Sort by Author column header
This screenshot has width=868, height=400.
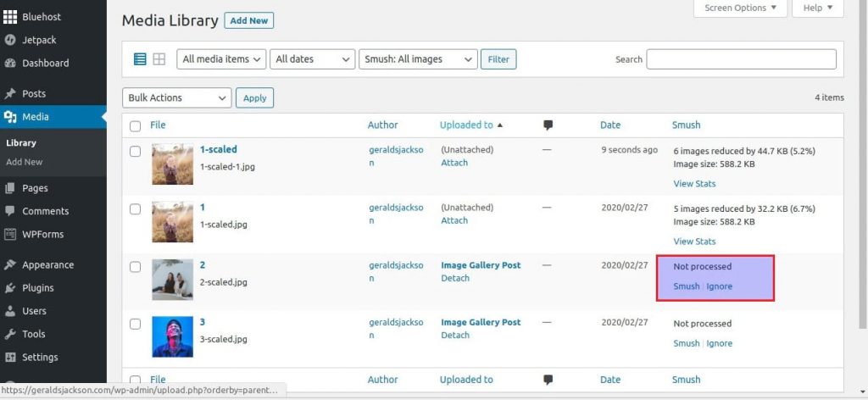click(382, 125)
